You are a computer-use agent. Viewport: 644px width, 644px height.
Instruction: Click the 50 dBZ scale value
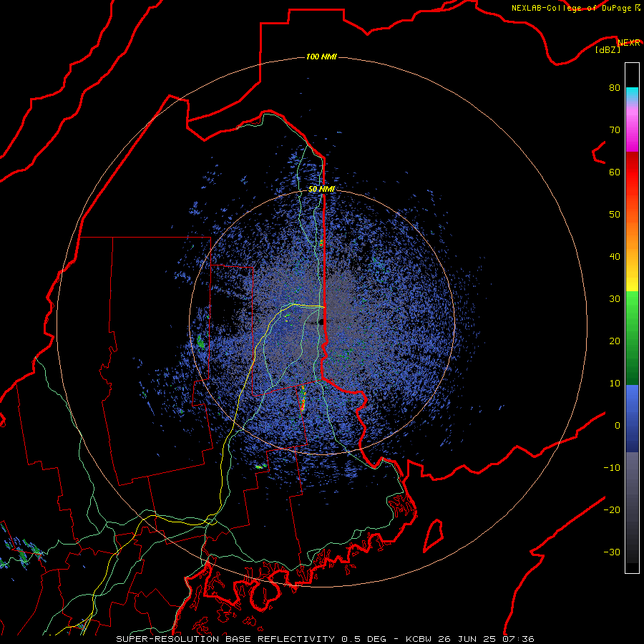pyautogui.click(x=615, y=215)
